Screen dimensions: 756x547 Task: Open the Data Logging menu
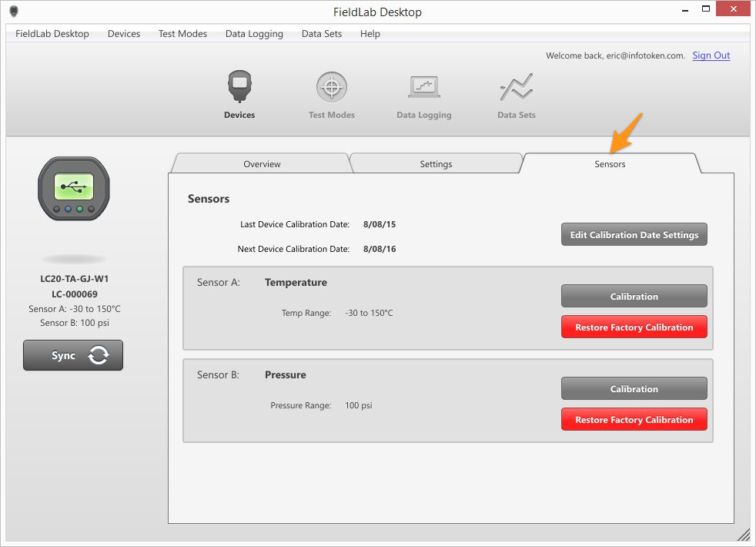(254, 34)
